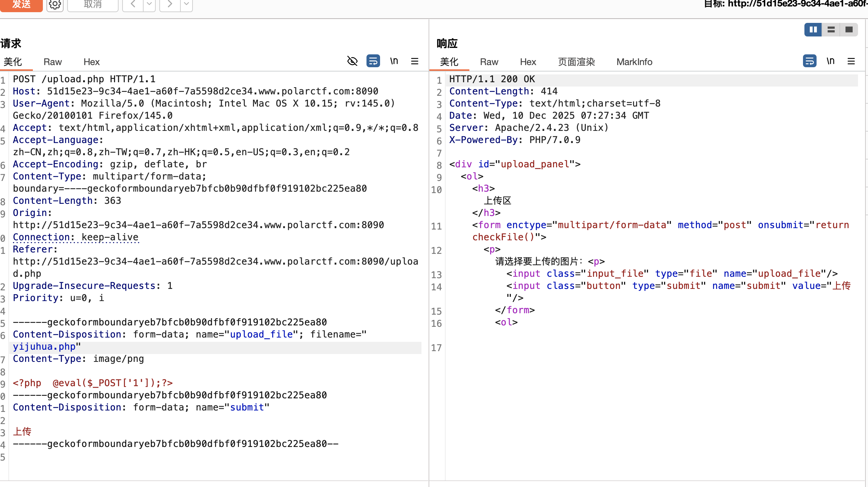868x487 pixels.
Task: Open request panel hamburger menu
Action: pos(415,61)
